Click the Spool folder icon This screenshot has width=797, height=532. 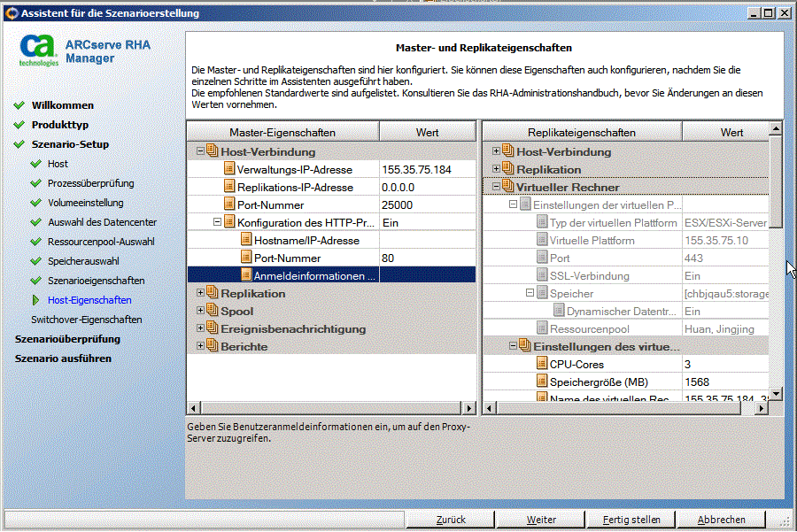[212, 311]
